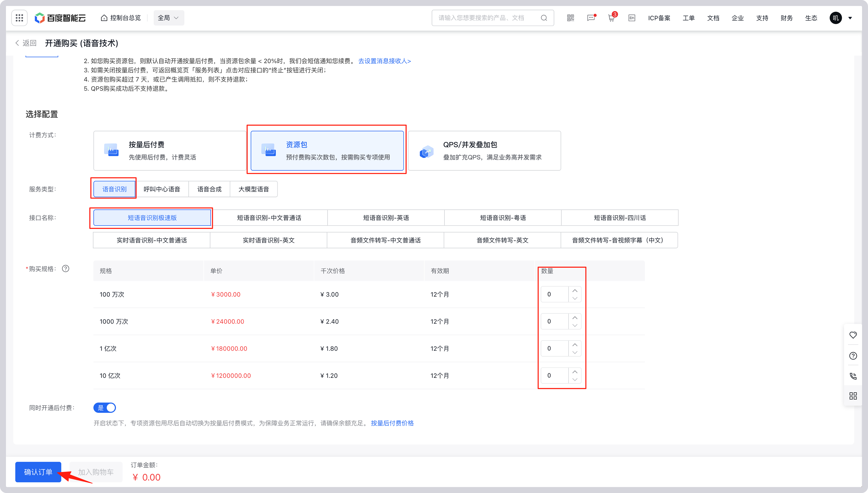Select the 按量后付费 billing option

click(x=169, y=150)
